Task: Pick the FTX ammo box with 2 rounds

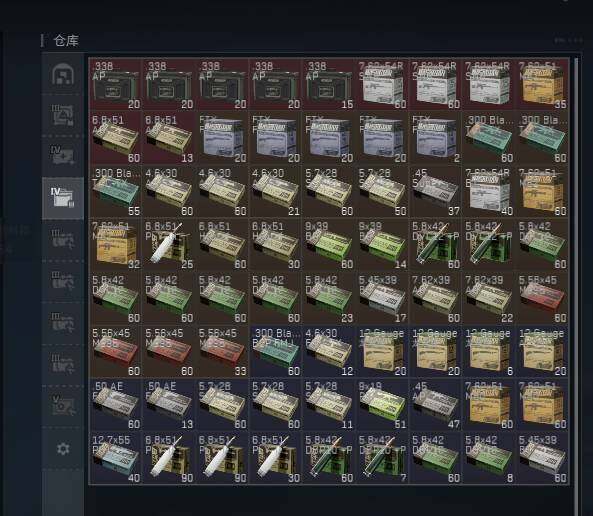Action: pos(435,138)
